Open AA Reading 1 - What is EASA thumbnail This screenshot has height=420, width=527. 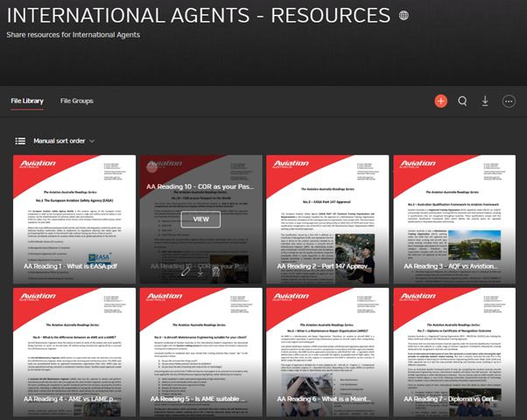coord(74,220)
